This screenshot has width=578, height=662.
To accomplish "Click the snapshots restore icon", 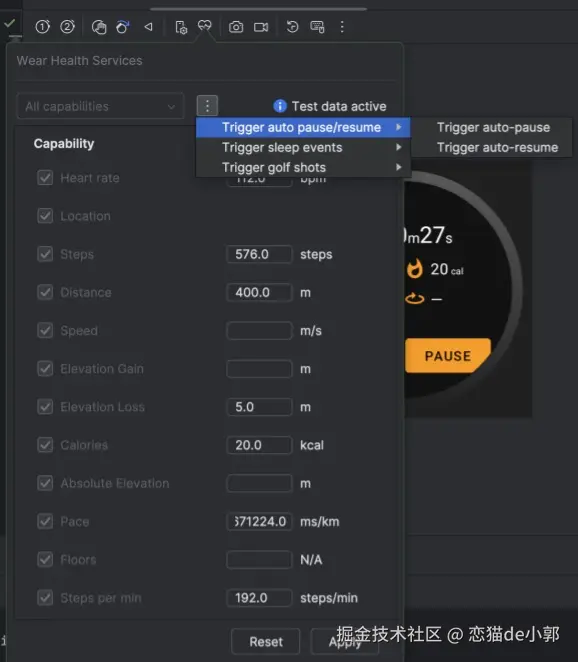I will click(292, 27).
